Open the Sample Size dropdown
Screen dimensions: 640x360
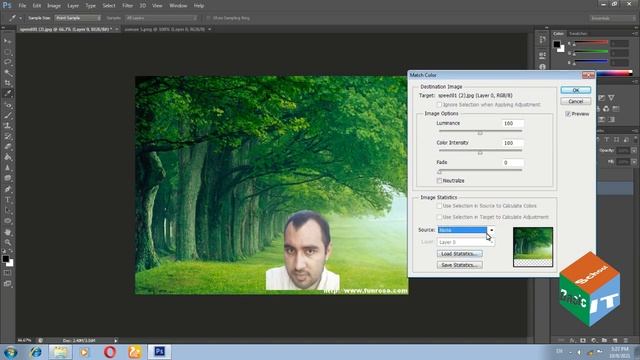[78, 18]
